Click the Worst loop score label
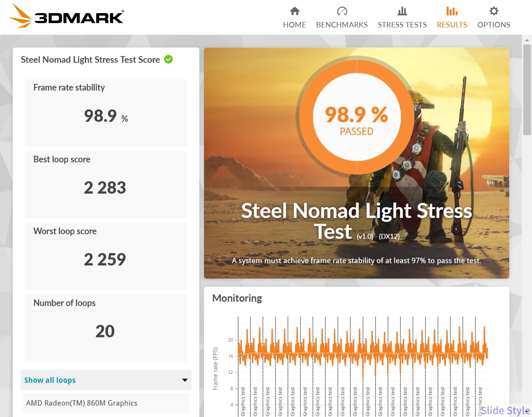The height and width of the screenshot is (417, 532). [x=65, y=231]
